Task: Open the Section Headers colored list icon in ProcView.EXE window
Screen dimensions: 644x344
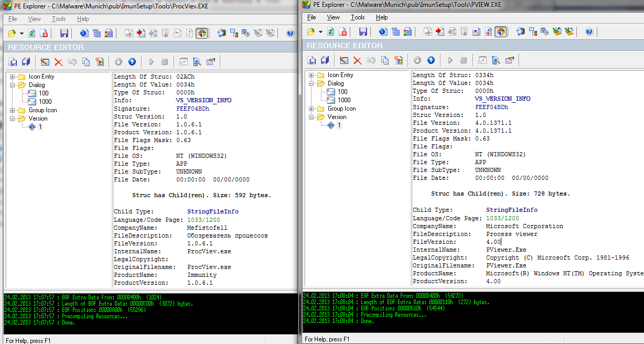Action: pos(109,33)
